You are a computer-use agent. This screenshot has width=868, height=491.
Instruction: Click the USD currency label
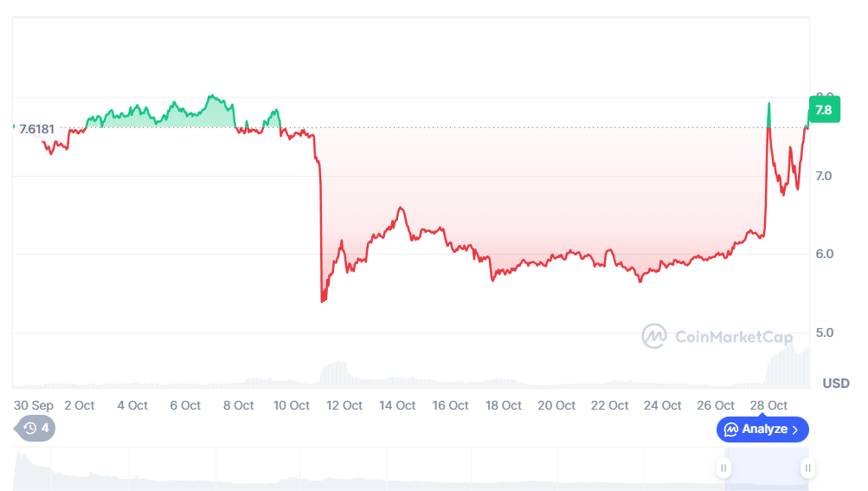pos(835,383)
